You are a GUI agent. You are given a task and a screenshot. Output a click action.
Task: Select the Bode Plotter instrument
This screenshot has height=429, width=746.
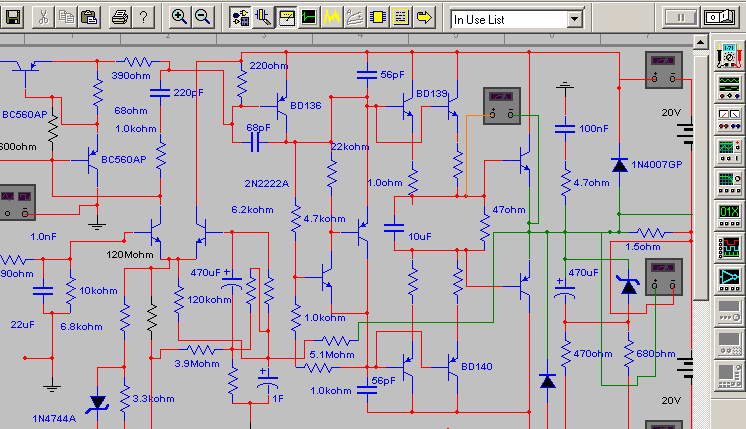tap(729, 183)
